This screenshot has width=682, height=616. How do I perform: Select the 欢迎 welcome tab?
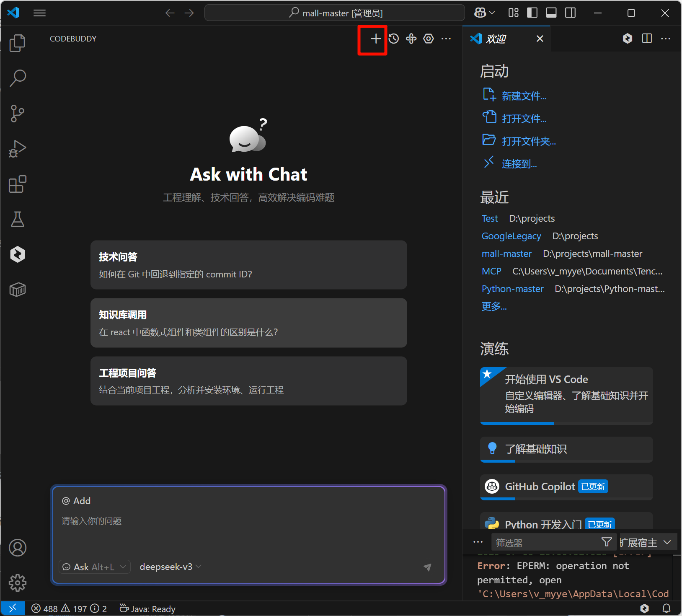[x=496, y=39]
